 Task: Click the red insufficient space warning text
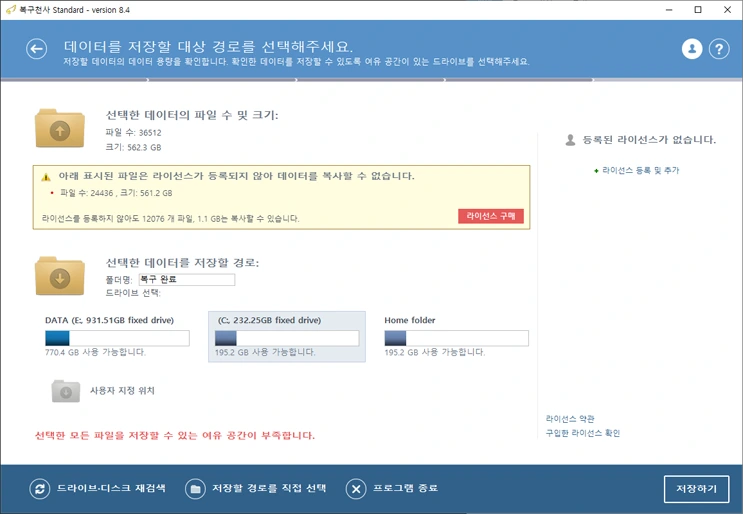coord(175,435)
